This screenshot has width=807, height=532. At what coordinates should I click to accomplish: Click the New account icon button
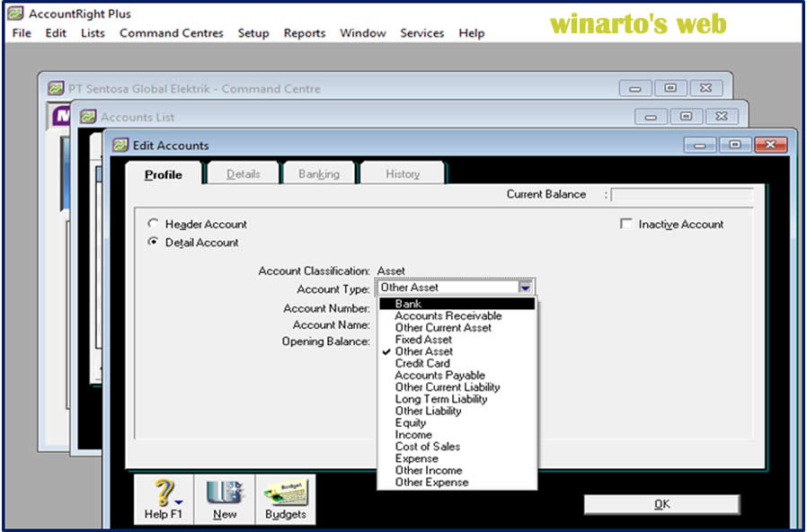pos(225,500)
